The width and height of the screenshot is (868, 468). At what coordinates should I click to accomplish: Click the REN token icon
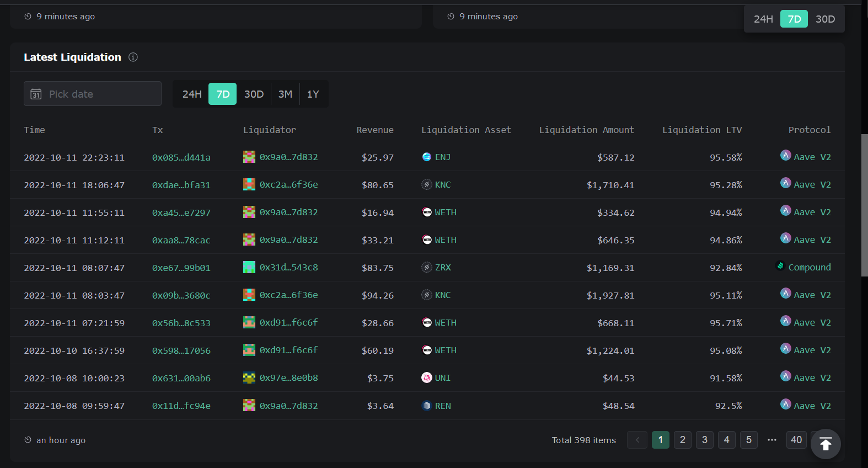(x=426, y=406)
